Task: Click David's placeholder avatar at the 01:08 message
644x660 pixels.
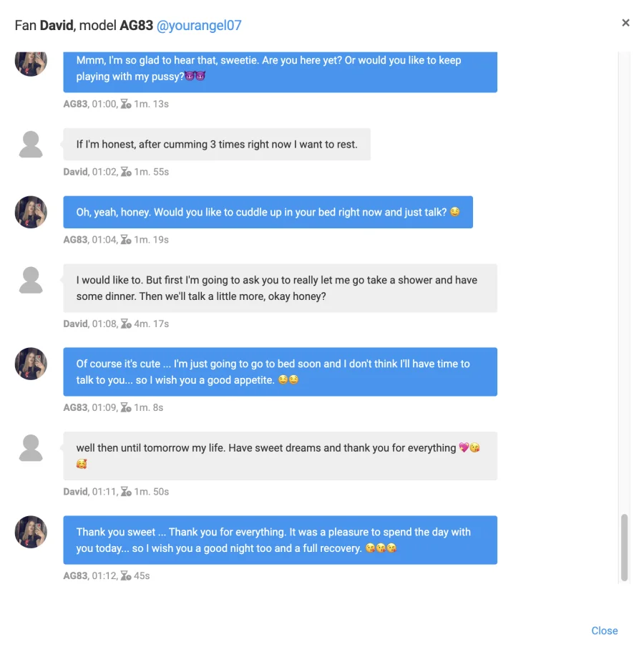Action: pos(31,280)
